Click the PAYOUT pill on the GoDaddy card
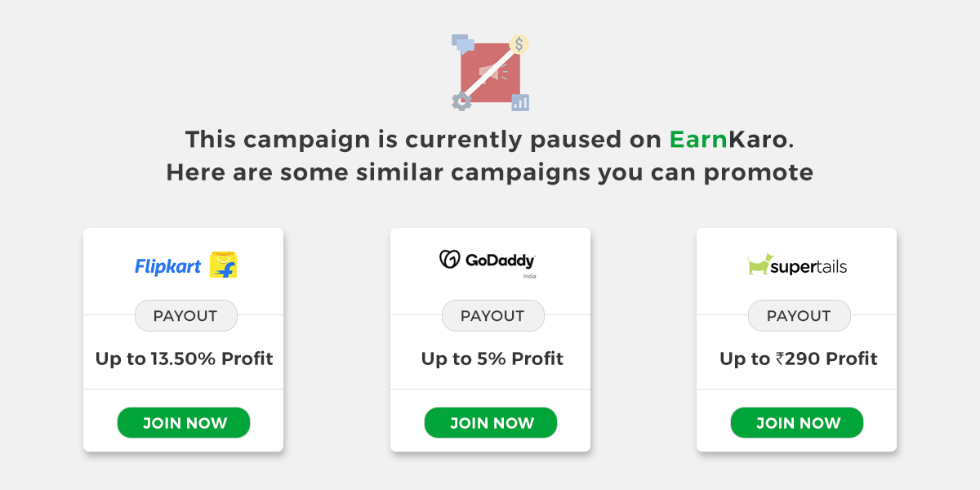This screenshot has height=490, width=980. tap(492, 315)
